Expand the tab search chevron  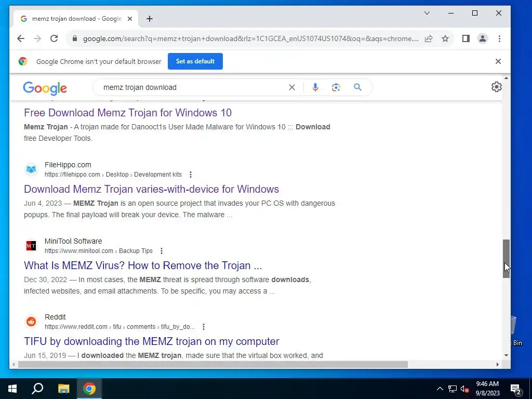click(x=427, y=13)
